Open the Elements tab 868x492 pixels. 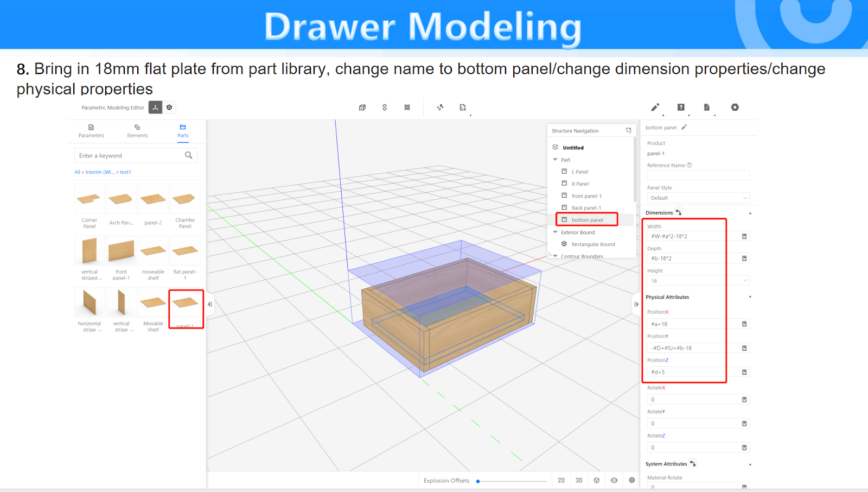tap(137, 131)
